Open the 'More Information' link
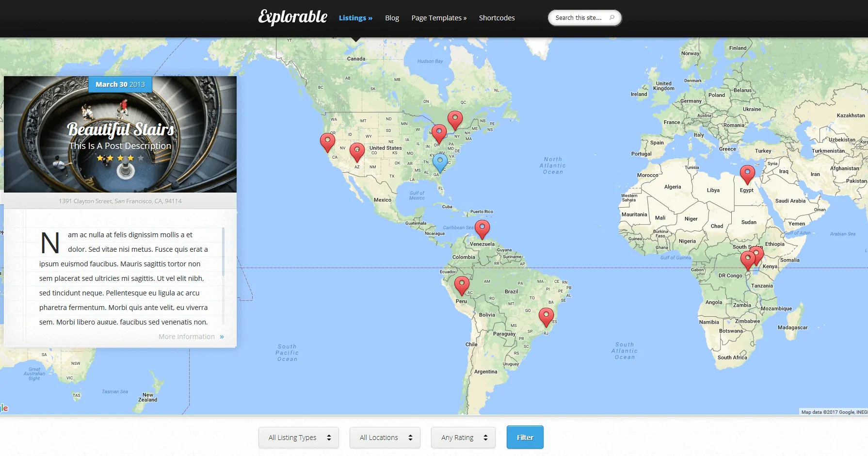 191,337
